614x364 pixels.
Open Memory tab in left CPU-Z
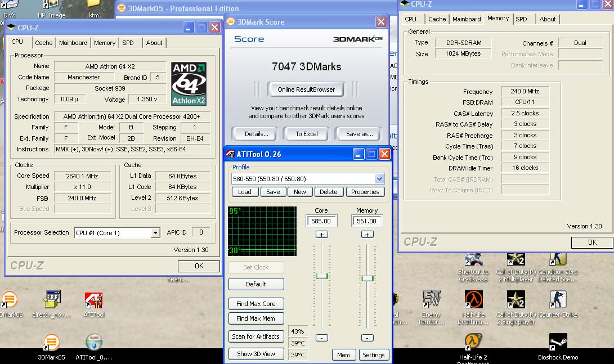[105, 43]
